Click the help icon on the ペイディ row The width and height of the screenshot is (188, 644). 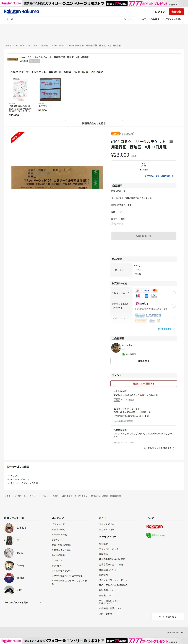tap(174, 306)
